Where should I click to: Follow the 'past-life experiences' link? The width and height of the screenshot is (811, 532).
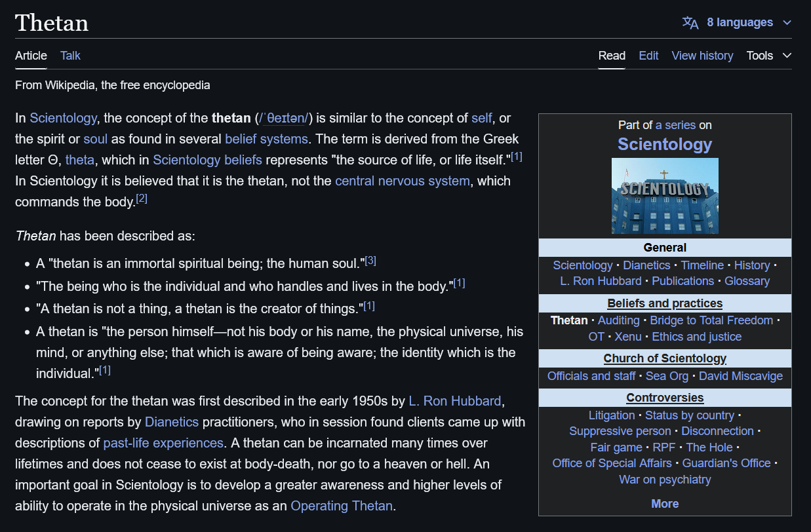coord(163,443)
